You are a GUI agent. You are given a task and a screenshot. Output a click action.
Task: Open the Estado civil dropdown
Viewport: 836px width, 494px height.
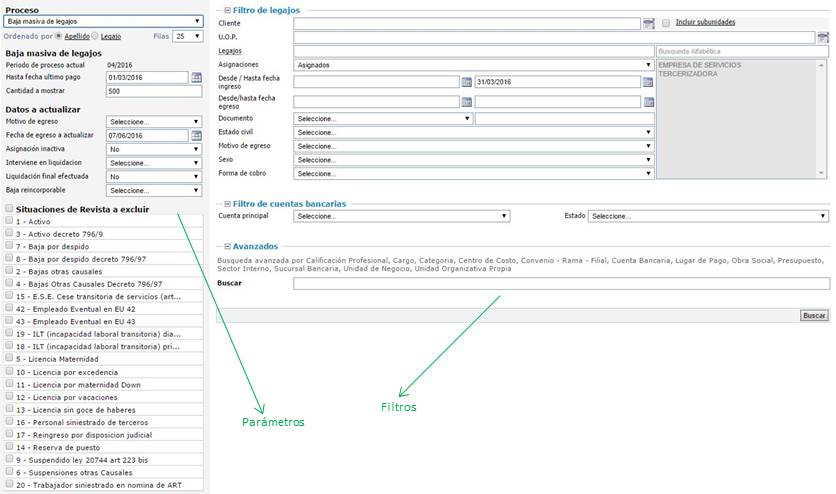474,132
